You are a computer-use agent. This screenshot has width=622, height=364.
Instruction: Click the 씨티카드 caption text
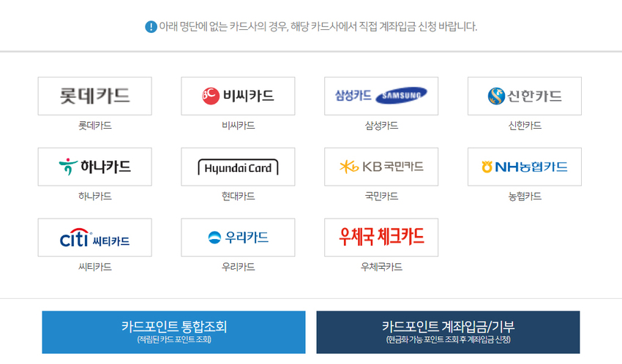(95, 267)
